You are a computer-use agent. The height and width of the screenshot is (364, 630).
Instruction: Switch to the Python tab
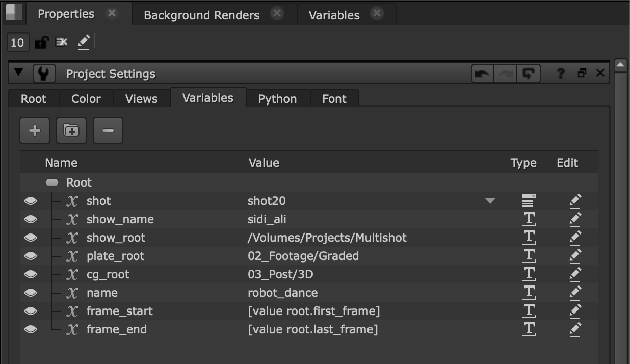(x=277, y=98)
